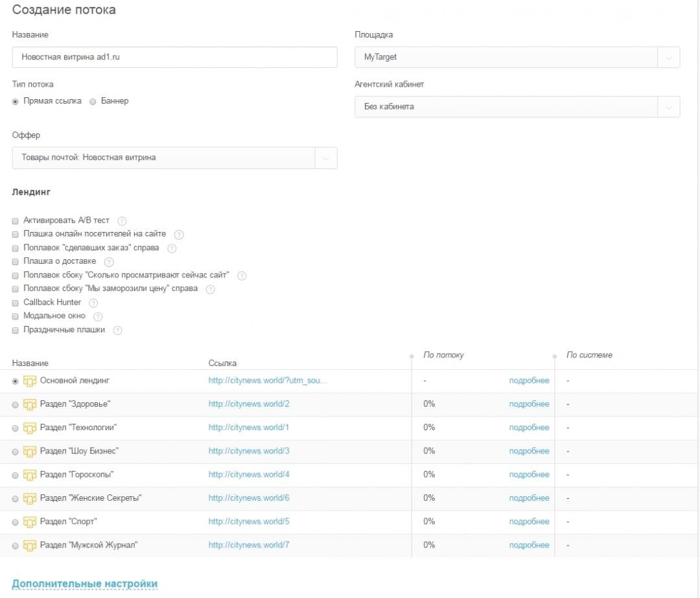Click help icon next to Модальное окно
Screen dimensions: 700x598
click(98, 316)
